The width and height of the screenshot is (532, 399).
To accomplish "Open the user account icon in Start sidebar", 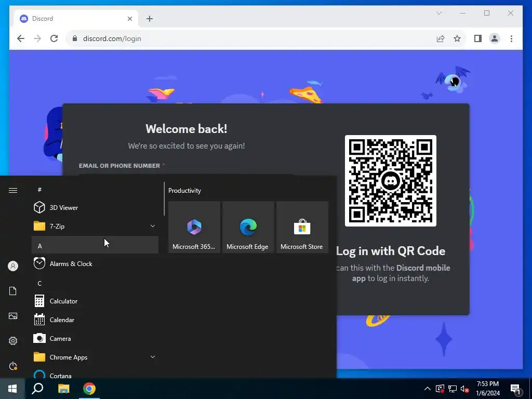I will pos(13,266).
